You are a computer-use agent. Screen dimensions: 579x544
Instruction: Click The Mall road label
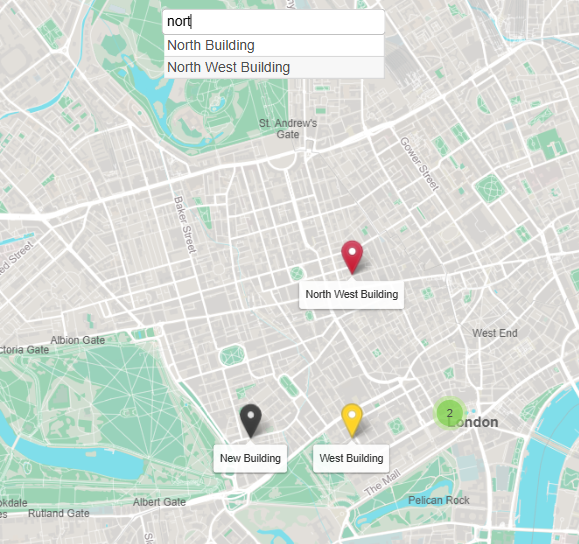[383, 483]
